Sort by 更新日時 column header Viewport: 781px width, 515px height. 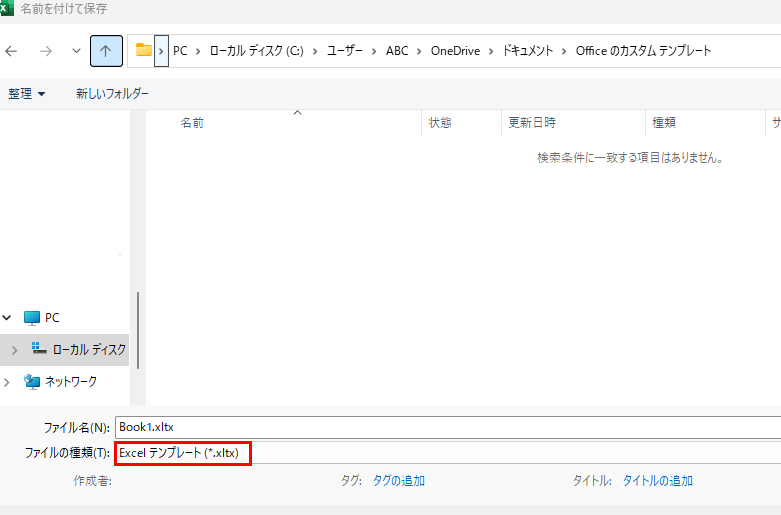(x=532, y=123)
